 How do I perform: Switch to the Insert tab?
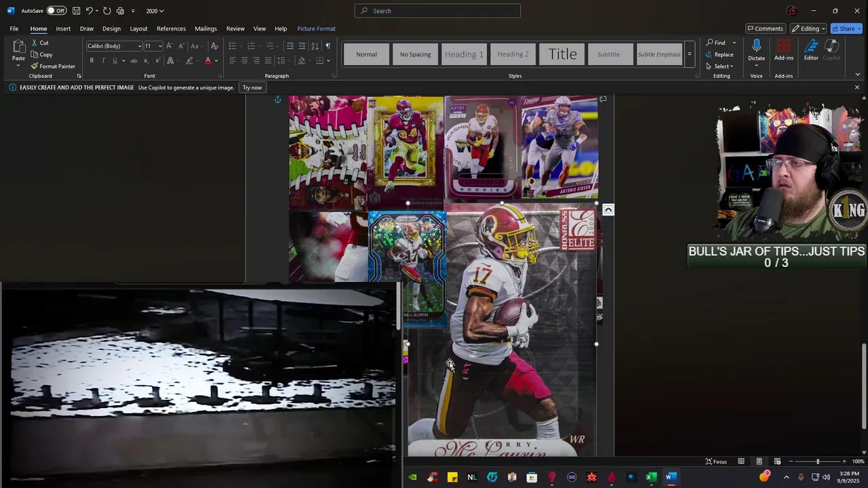pyautogui.click(x=63, y=28)
